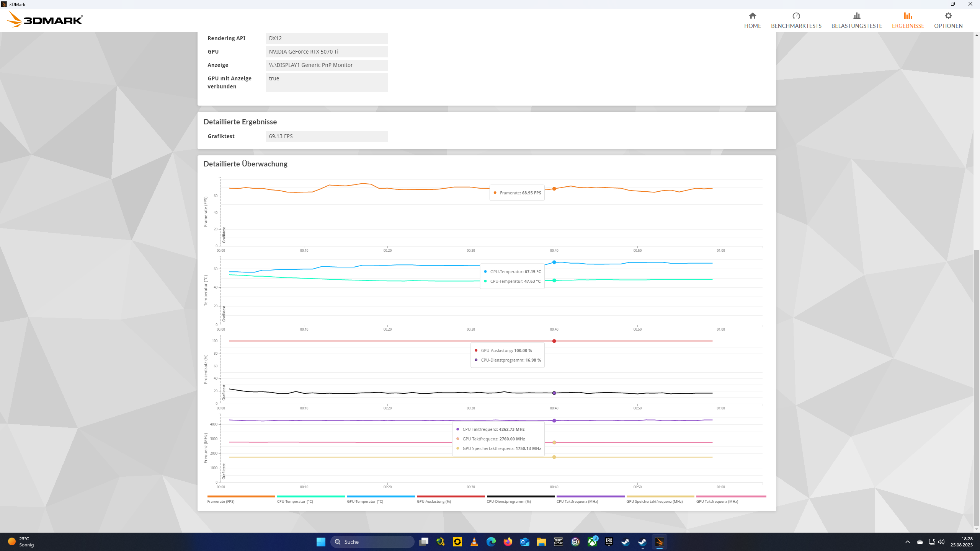Viewport: 980px width, 551px height.
Task: Click the 3DMark logo
Action: [x=45, y=20]
